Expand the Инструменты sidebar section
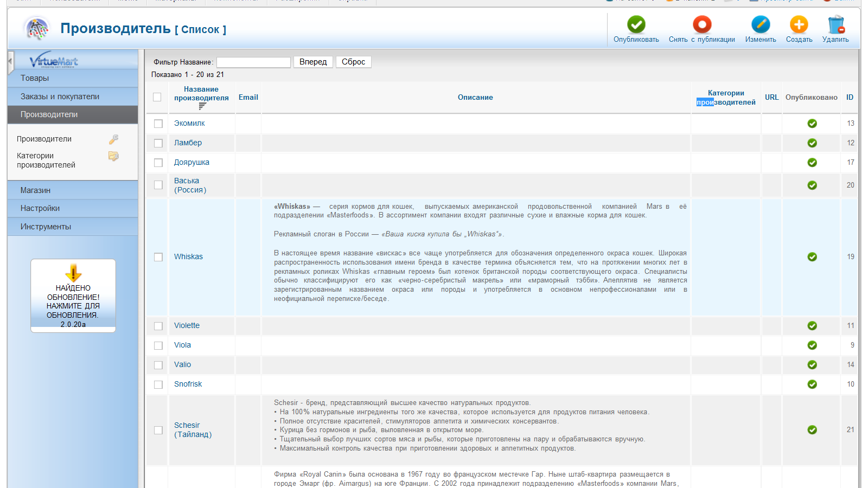Viewport: 868px width, 488px height. [x=73, y=227]
